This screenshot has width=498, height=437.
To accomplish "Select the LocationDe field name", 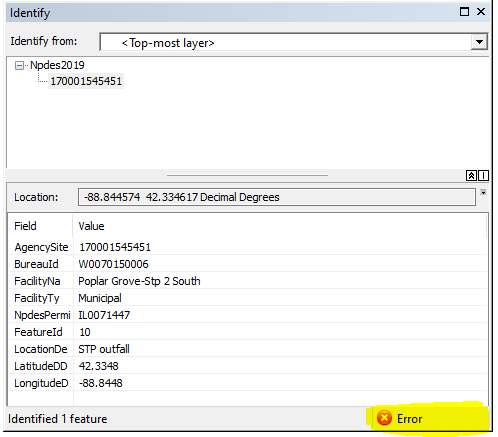I will 41,349.
